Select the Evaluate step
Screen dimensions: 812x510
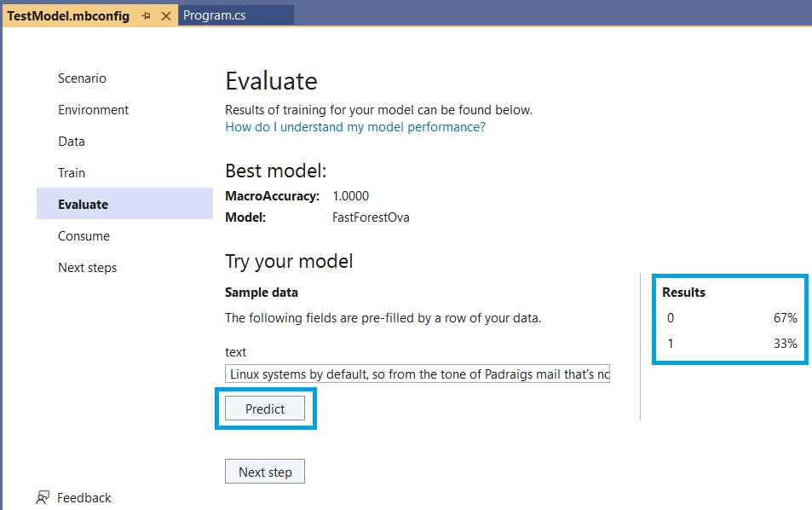(83, 204)
